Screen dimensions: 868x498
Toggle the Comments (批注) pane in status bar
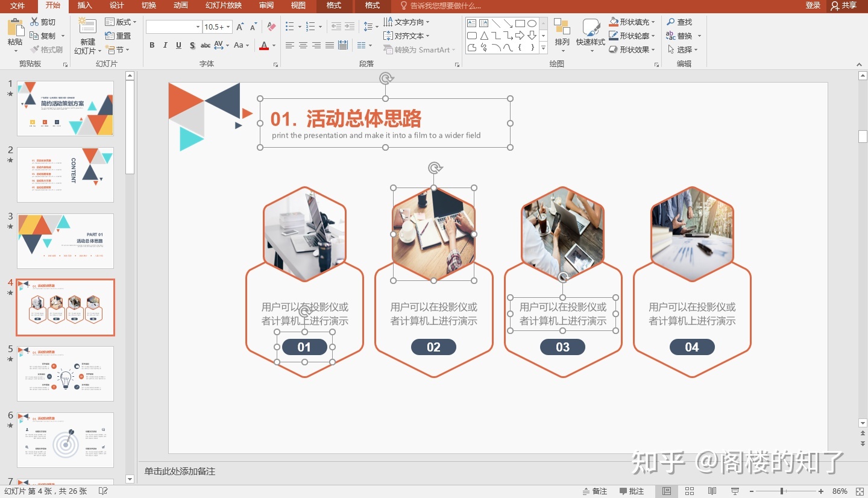(x=631, y=491)
